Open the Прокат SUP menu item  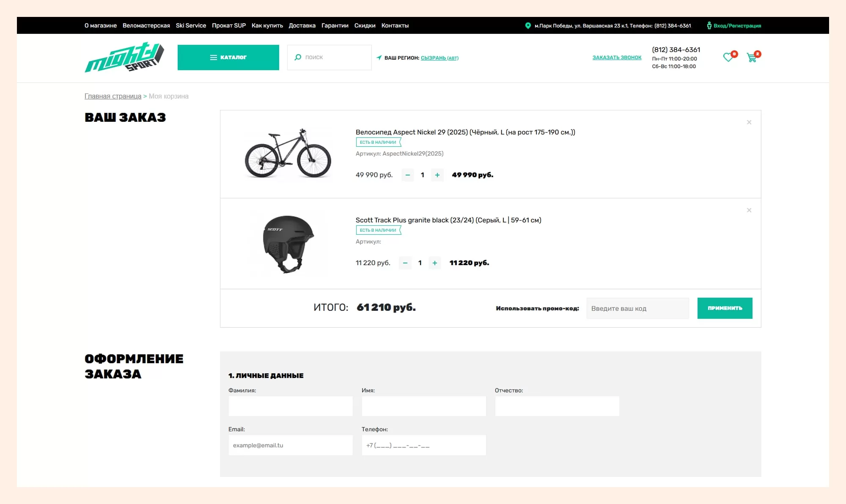[x=229, y=26]
